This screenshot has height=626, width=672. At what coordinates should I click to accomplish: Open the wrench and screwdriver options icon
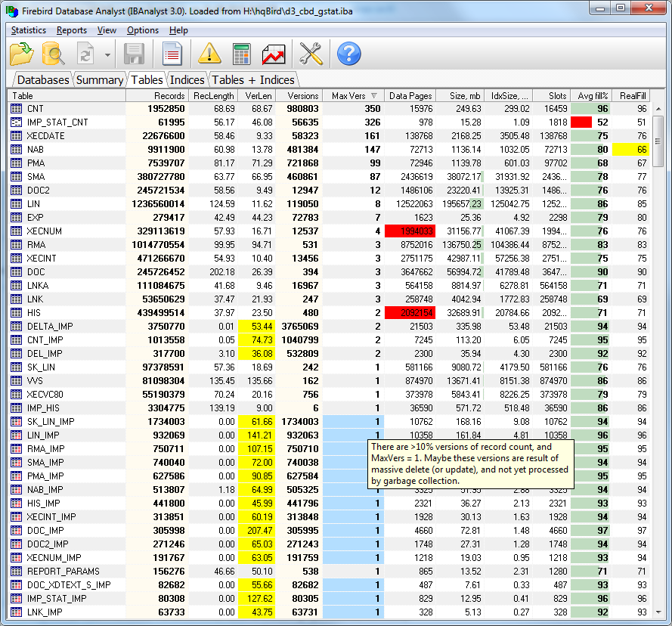(x=311, y=54)
